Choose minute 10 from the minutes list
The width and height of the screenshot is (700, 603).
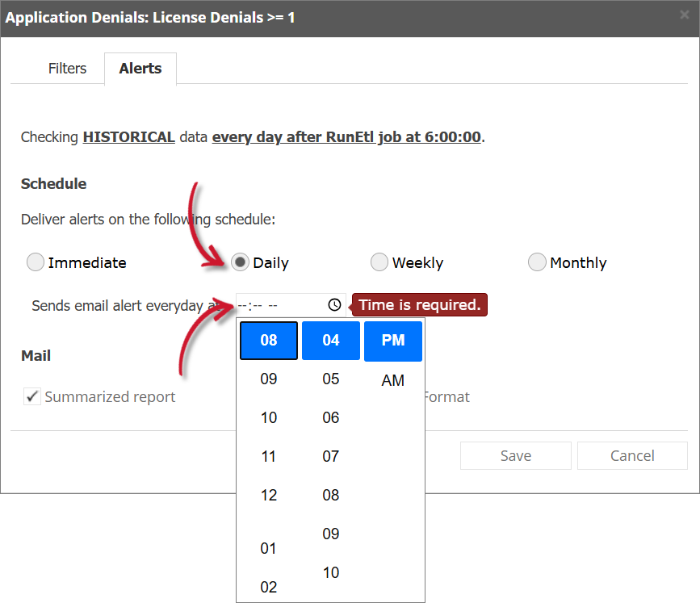330,572
